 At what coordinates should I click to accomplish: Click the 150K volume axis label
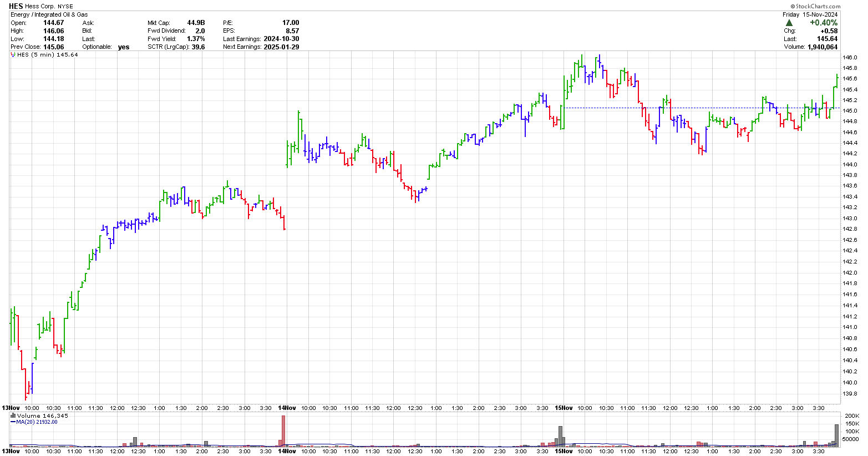pyautogui.click(x=851, y=423)
